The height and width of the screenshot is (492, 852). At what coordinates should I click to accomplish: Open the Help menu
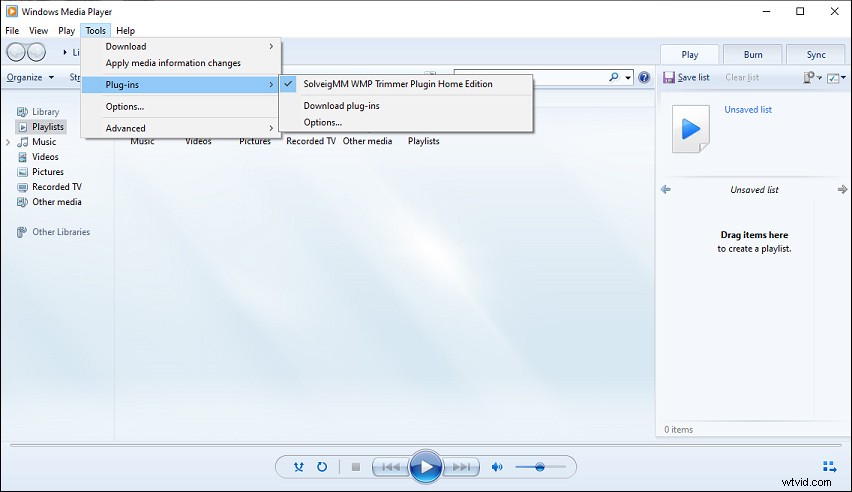(126, 30)
